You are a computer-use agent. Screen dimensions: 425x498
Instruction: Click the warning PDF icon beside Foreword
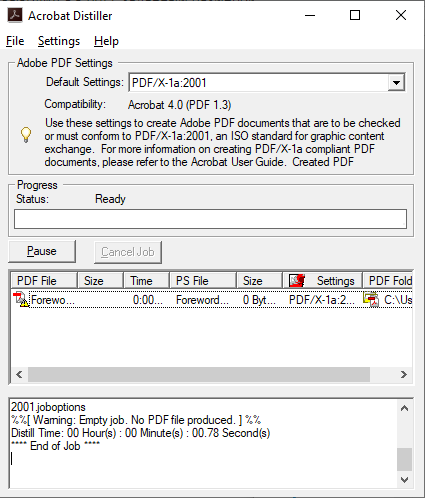tap(21, 299)
